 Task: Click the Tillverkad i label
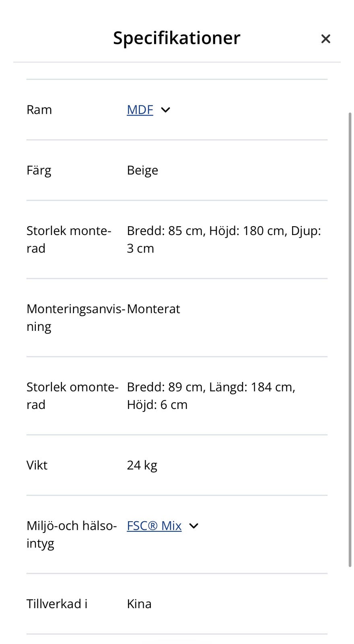tap(57, 604)
